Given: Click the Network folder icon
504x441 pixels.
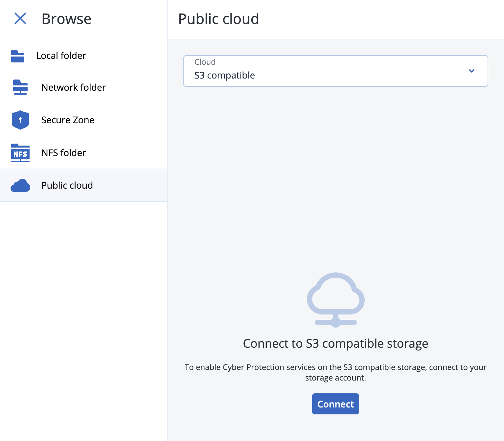Looking at the screenshot, I should 20,87.
